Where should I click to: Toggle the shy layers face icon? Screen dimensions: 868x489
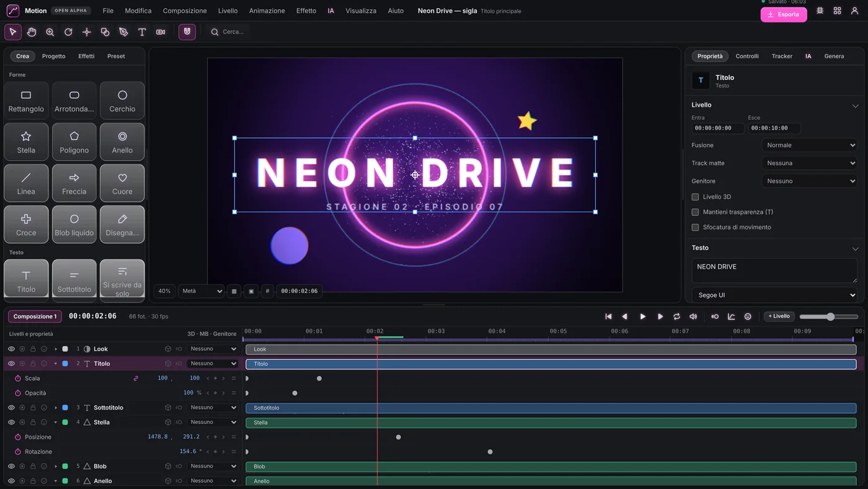tap(748, 316)
